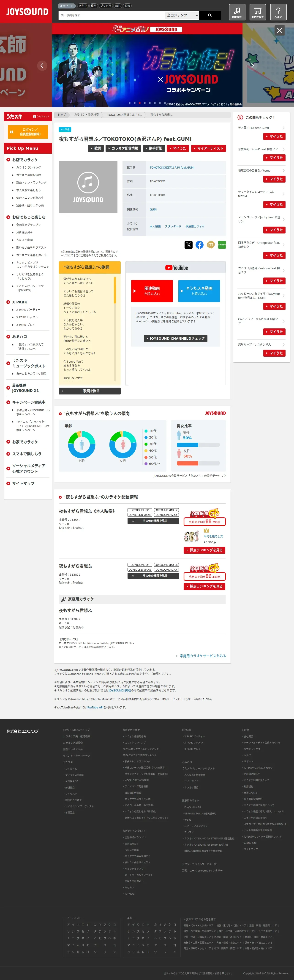Open カラオケランキング sidebar link

pyautogui.click(x=28, y=167)
